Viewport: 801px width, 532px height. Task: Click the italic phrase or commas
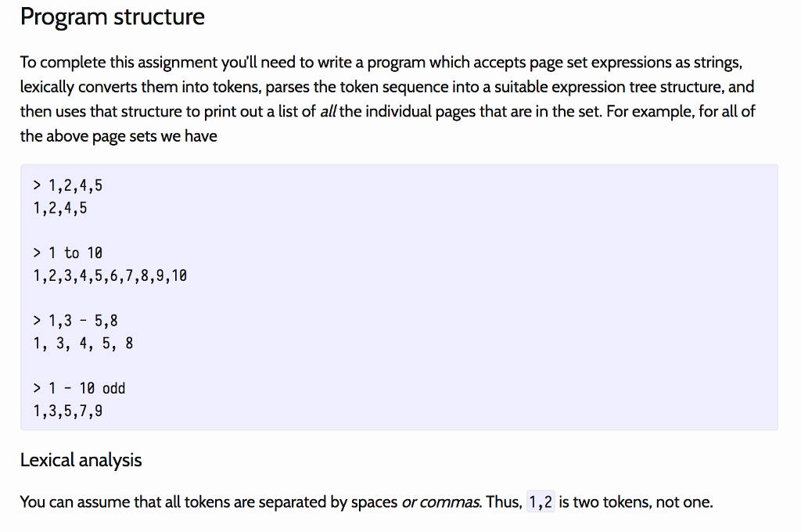pos(441,501)
